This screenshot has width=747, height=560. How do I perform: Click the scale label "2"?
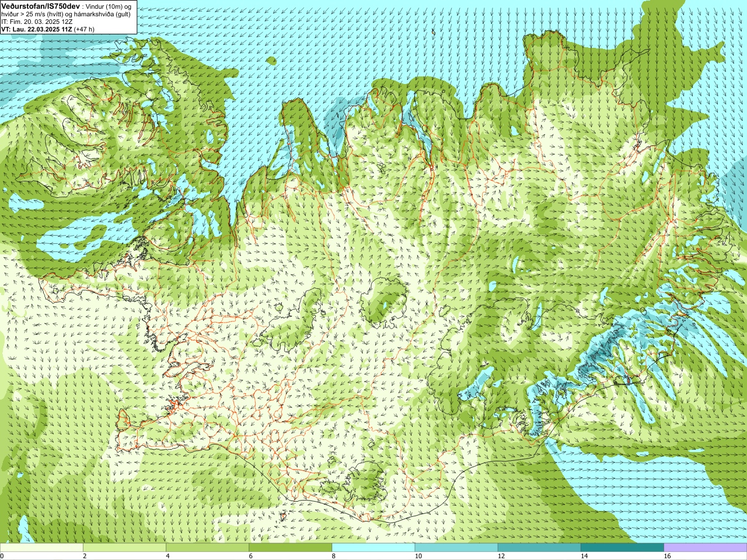point(85,556)
